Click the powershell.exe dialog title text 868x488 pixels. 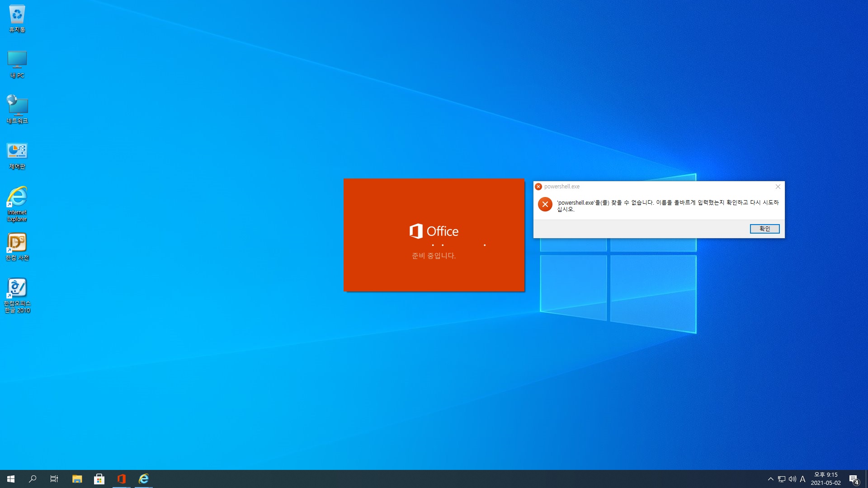click(562, 187)
